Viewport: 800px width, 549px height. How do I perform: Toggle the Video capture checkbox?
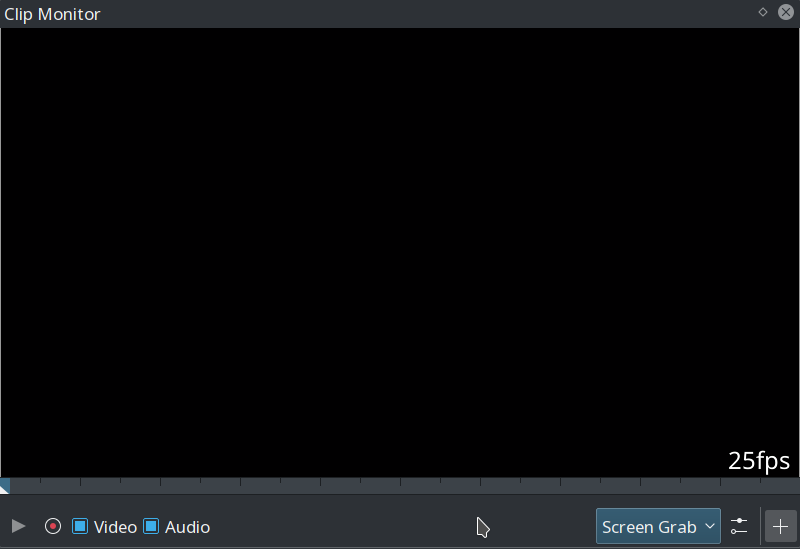80,526
